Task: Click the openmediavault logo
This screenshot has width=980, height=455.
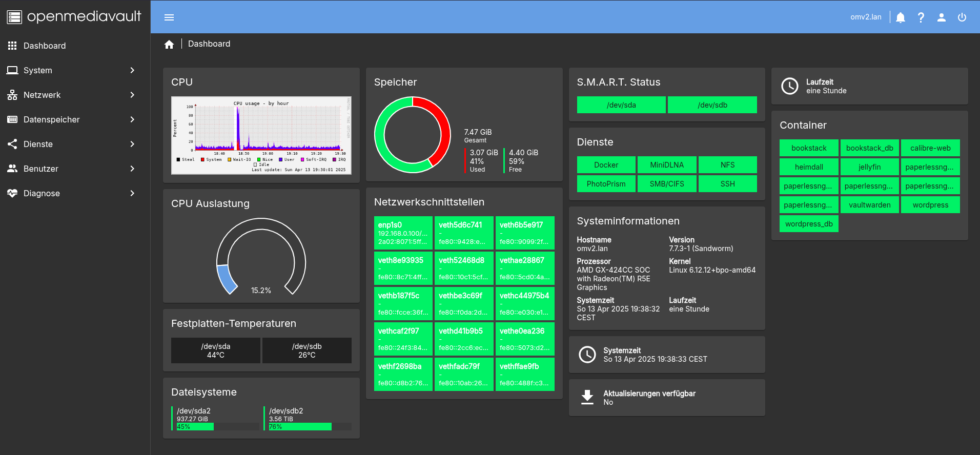Action: 74,17
